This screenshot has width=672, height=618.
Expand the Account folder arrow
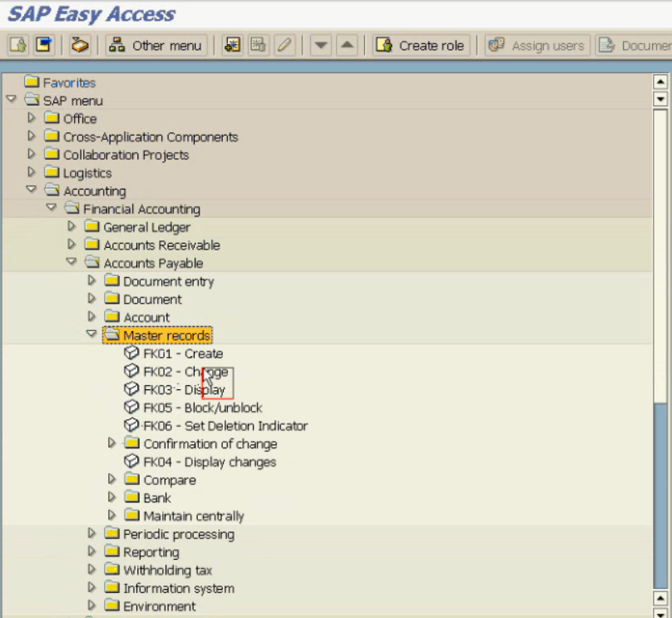pyautogui.click(x=91, y=316)
